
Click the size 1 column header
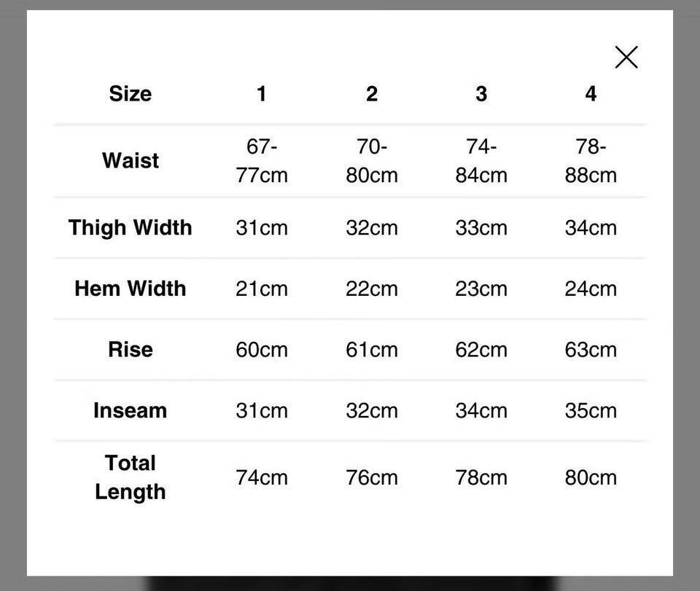(262, 94)
